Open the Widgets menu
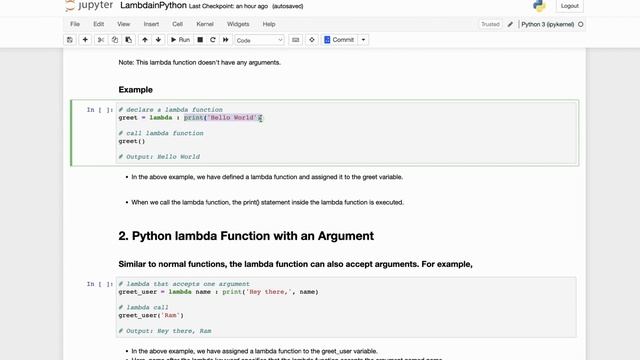640x360 pixels. coord(238,24)
